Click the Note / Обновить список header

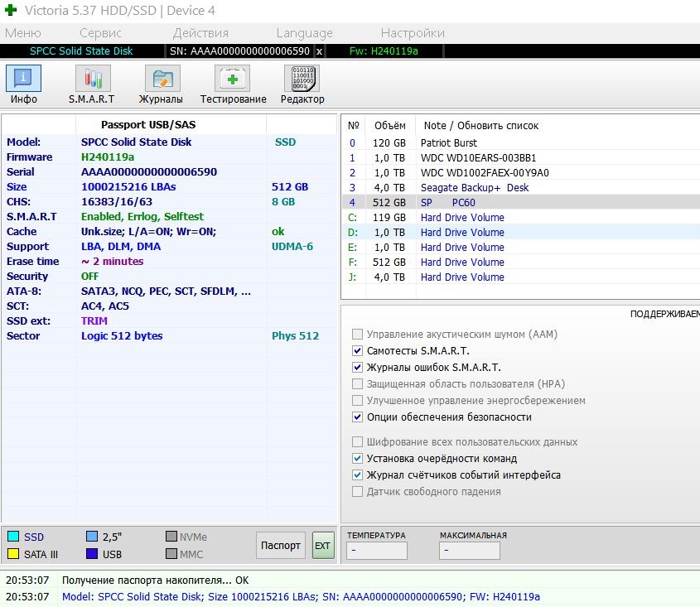tap(481, 125)
